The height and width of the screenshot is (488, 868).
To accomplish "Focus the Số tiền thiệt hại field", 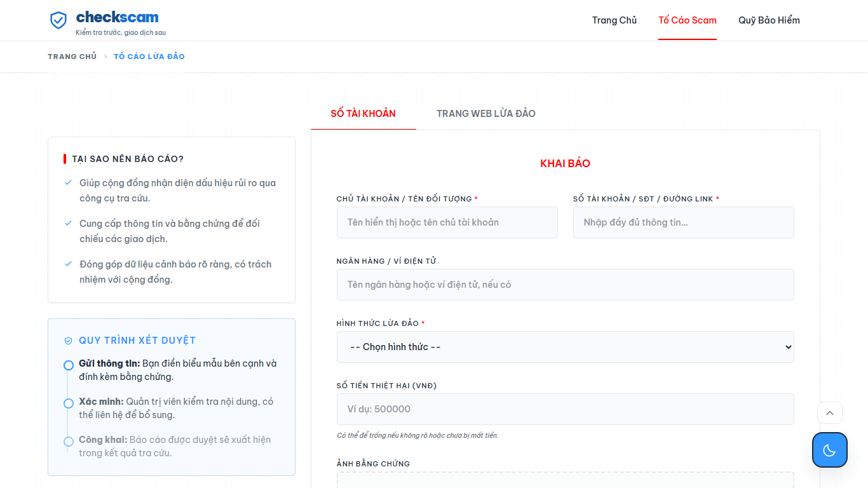I will pos(565,409).
